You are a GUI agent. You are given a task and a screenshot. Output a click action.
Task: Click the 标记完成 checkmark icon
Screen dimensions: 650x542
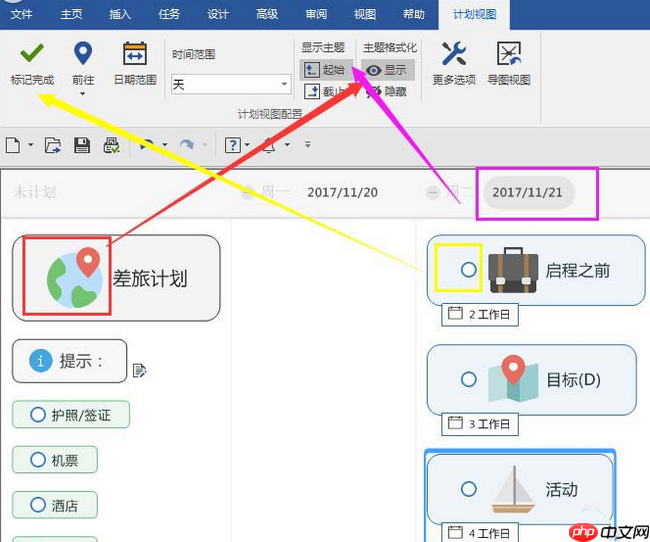pos(31,54)
